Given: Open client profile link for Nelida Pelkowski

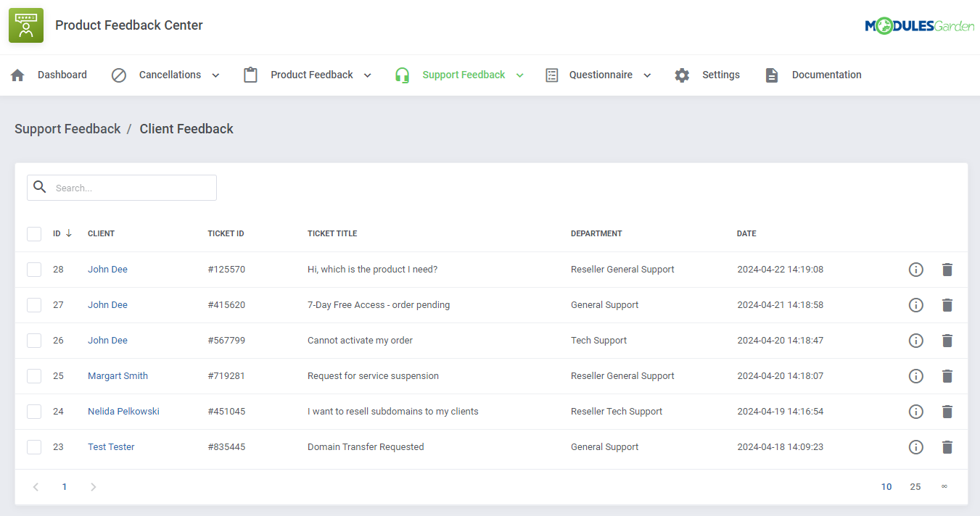Looking at the screenshot, I should (x=123, y=411).
